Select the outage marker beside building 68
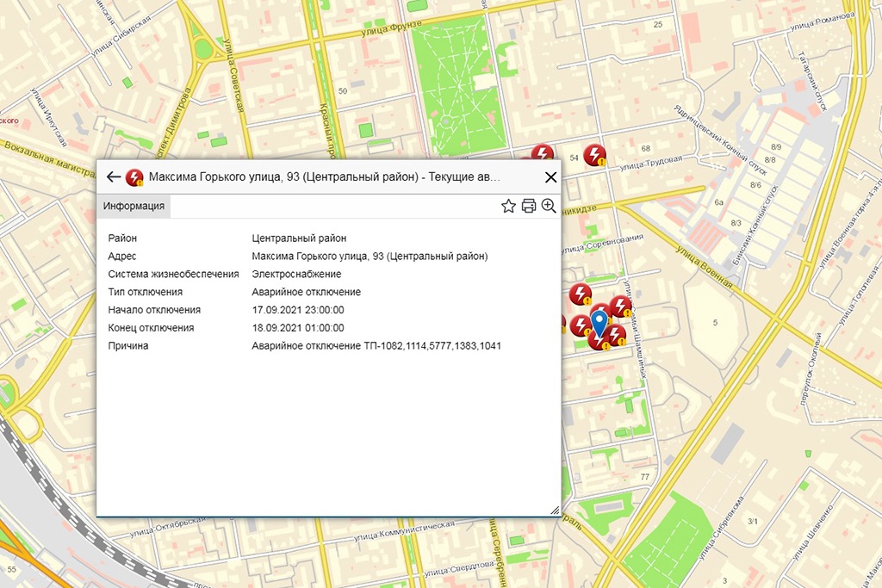 (594, 155)
